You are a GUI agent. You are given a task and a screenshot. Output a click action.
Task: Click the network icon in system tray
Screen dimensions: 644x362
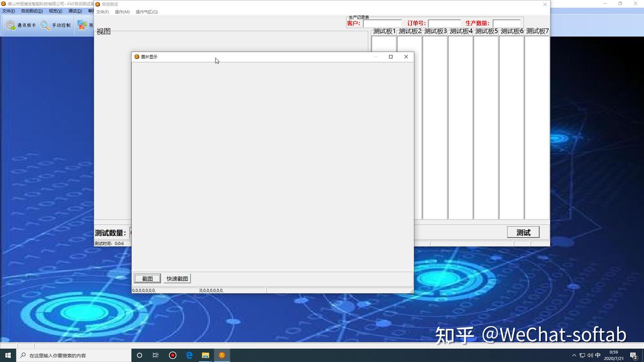582,356
